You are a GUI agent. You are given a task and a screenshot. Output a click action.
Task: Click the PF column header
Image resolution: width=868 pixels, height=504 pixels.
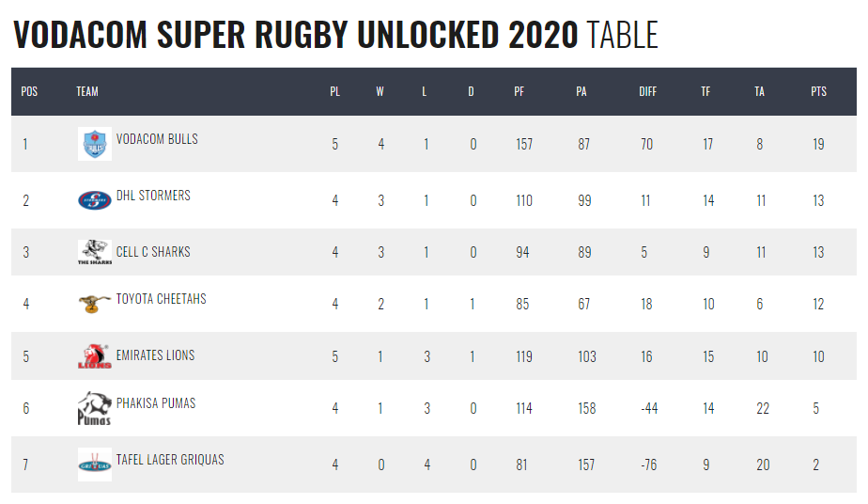pyautogui.click(x=519, y=91)
